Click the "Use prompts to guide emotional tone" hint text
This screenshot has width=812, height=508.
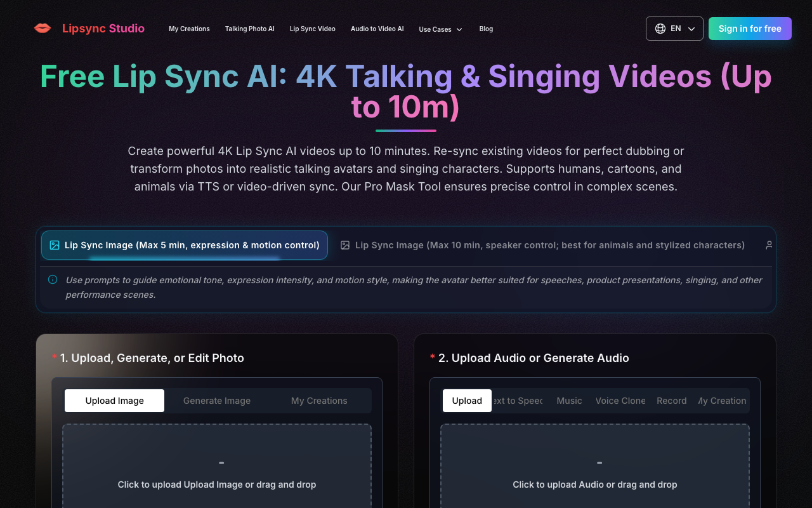tap(414, 287)
